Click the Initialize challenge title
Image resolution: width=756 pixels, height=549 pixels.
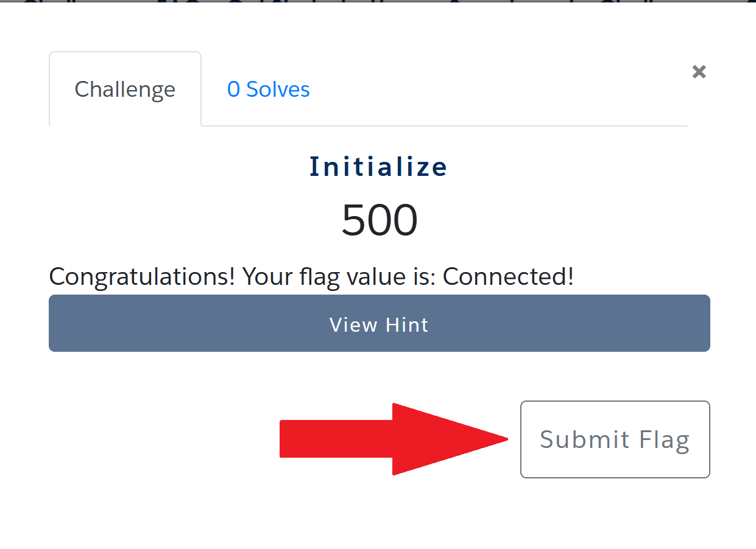point(378,167)
